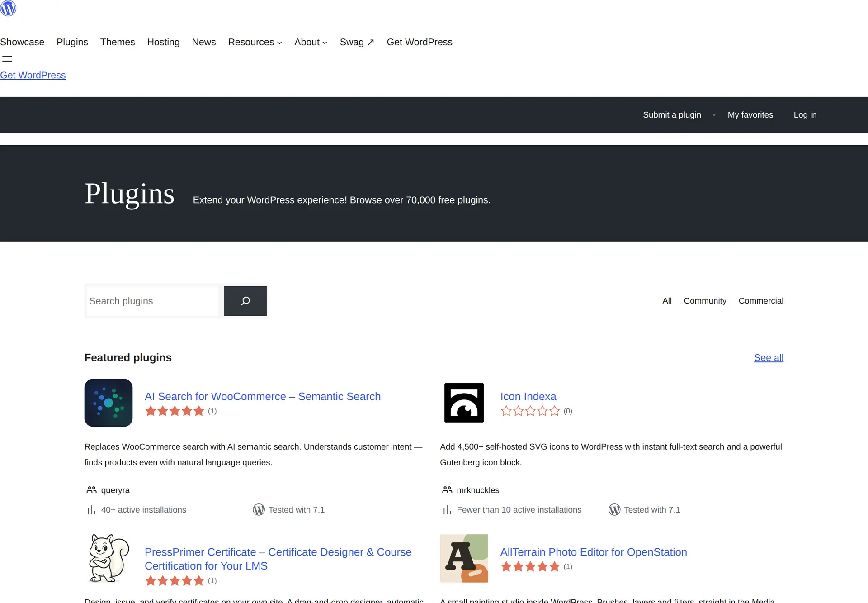Click the mrknuckles author name

click(478, 490)
